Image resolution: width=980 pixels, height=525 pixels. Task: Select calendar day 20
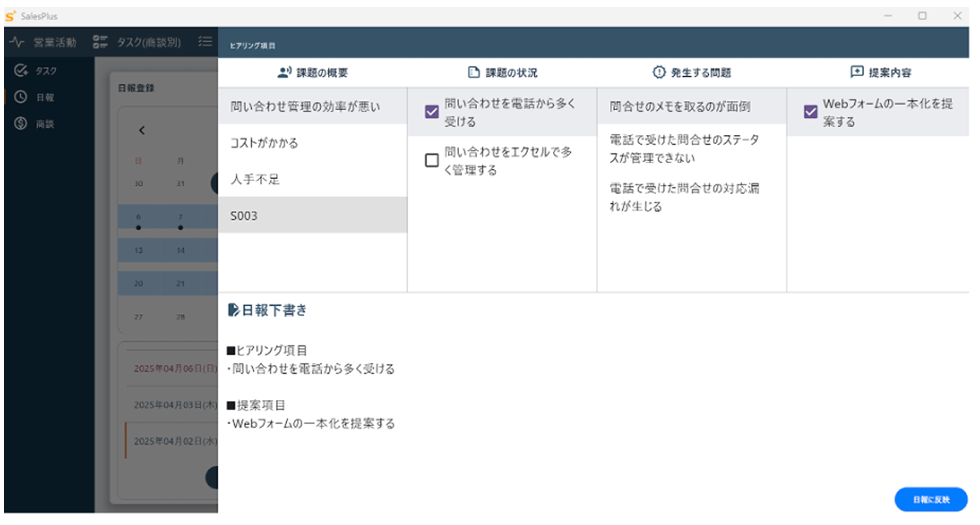click(x=139, y=283)
